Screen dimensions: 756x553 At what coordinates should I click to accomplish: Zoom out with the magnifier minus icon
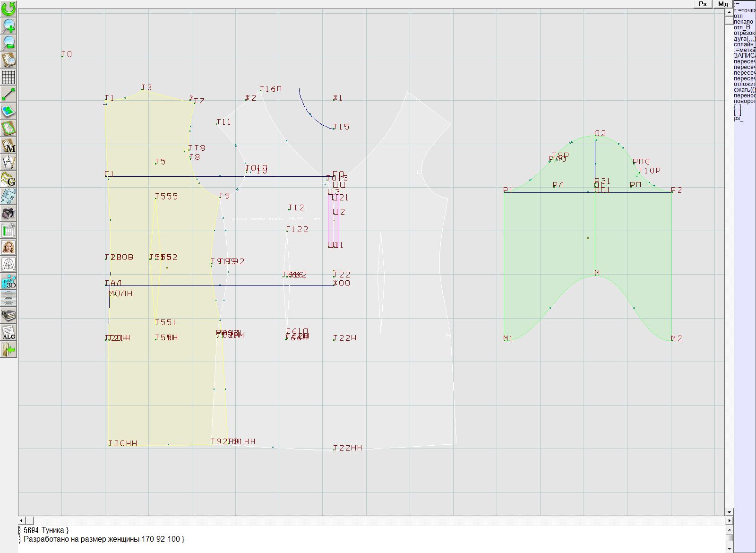9,43
